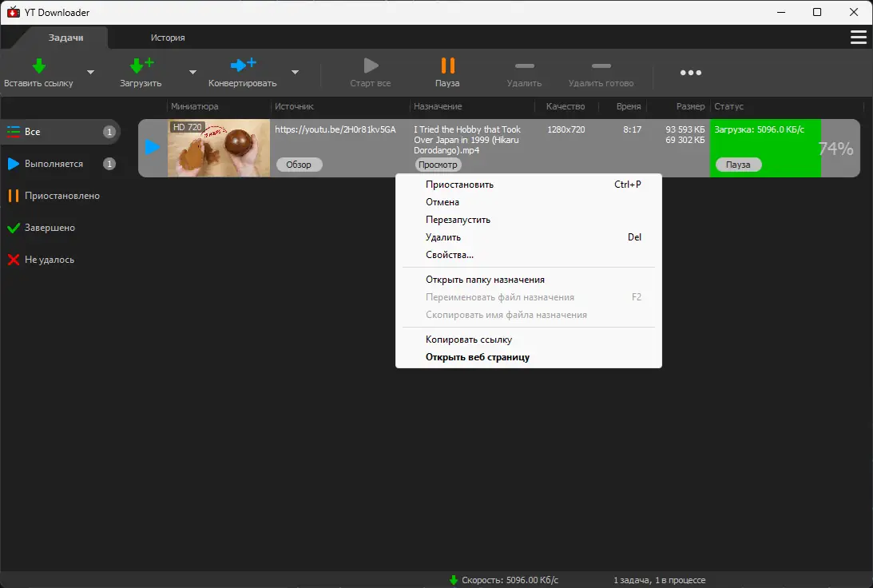873x588 pixels.
Task: Click the Удалить toolbar icon
Action: click(525, 66)
